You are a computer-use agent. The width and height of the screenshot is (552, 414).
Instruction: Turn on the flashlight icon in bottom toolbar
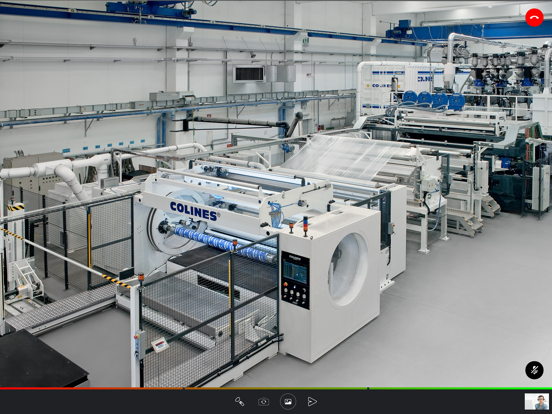(x=240, y=402)
